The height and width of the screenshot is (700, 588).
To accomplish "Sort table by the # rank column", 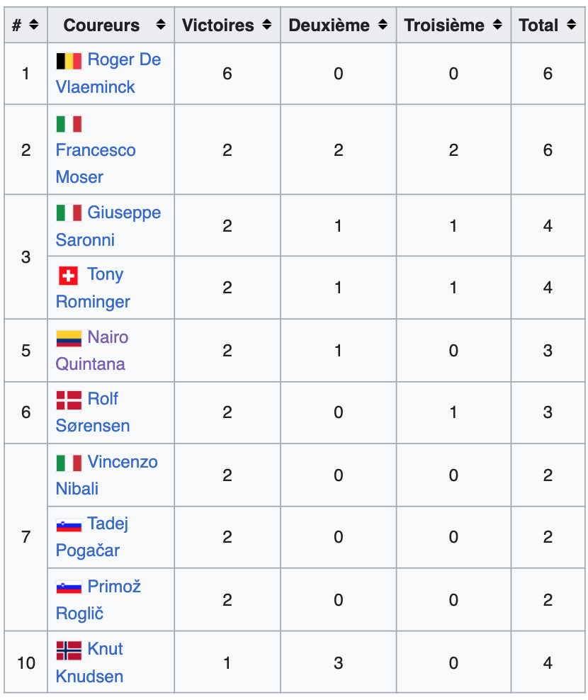I will coord(33,26).
